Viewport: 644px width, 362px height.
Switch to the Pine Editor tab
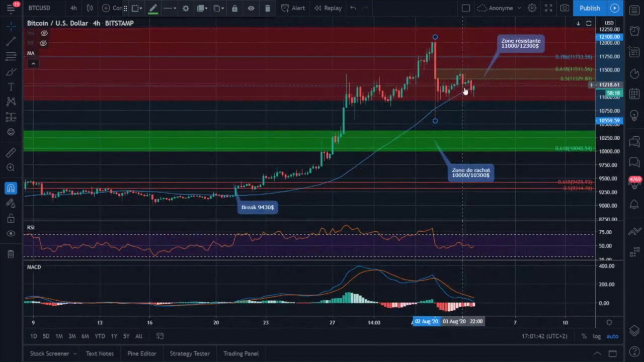tap(142, 353)
